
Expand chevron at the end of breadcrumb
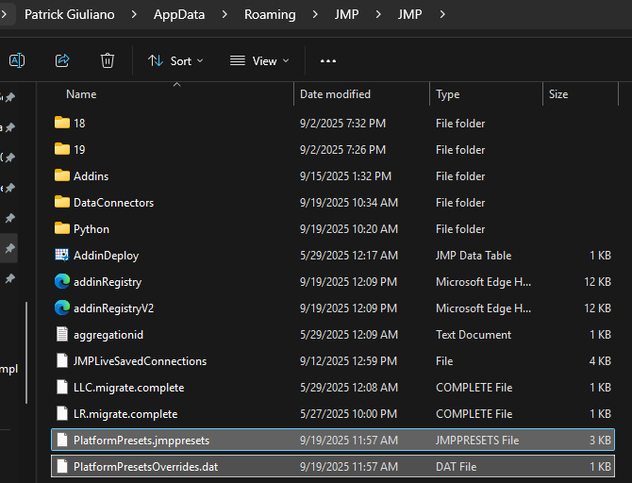click(x=442, y=15)
